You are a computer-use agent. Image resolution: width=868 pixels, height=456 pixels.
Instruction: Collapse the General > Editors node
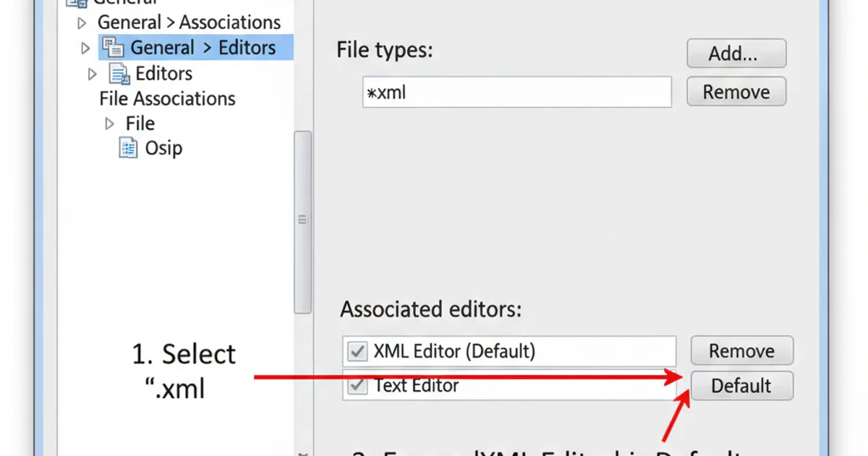point(87,46)
